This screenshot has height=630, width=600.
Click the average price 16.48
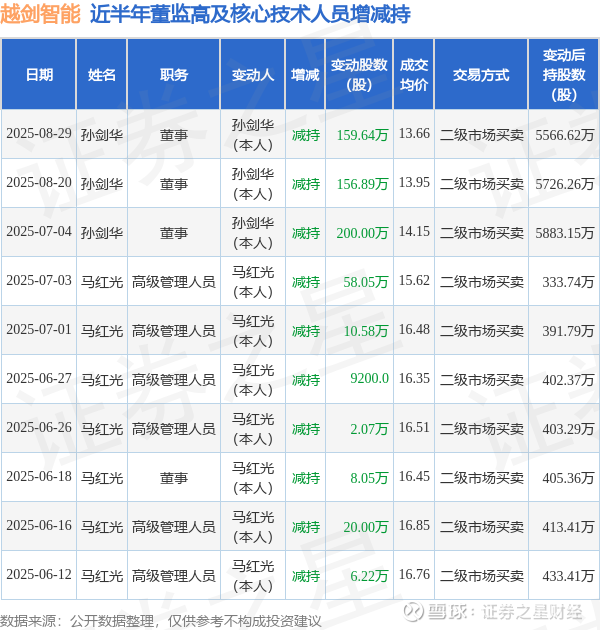414,329
